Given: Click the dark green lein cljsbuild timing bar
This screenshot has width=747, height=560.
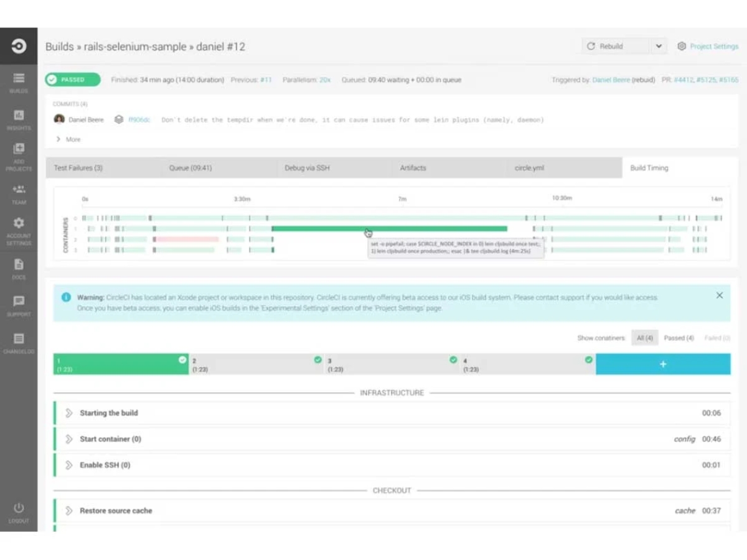Looking at the screenshot, I should 389,228.
